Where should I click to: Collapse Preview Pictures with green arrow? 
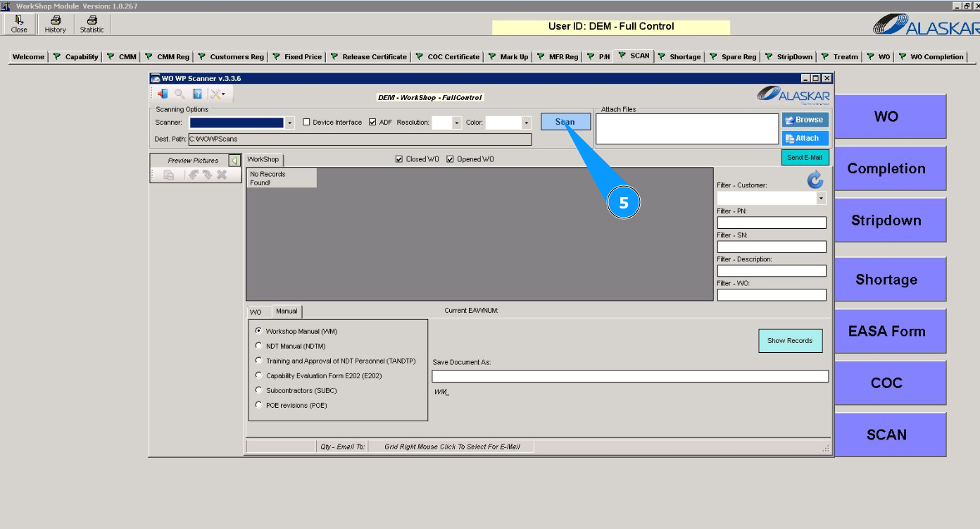point(234,161)
